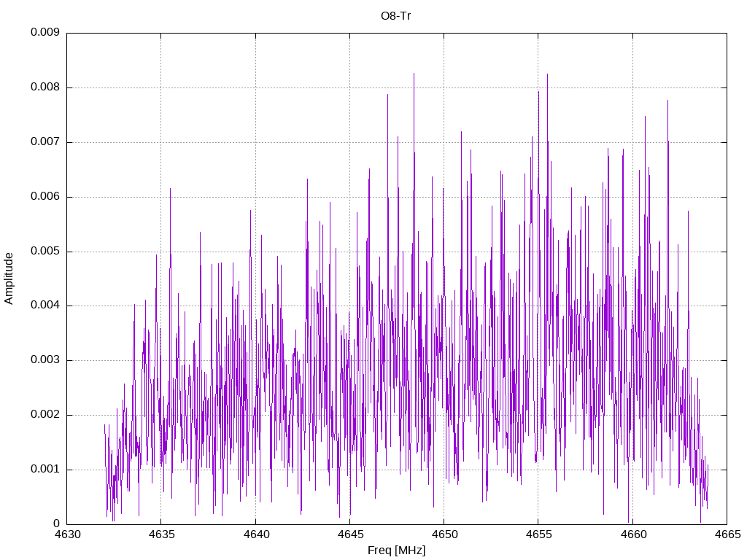Click the x-axis tick label 4665
The height and width of the screenshot is (560, 747).
(x=728, y=534)
